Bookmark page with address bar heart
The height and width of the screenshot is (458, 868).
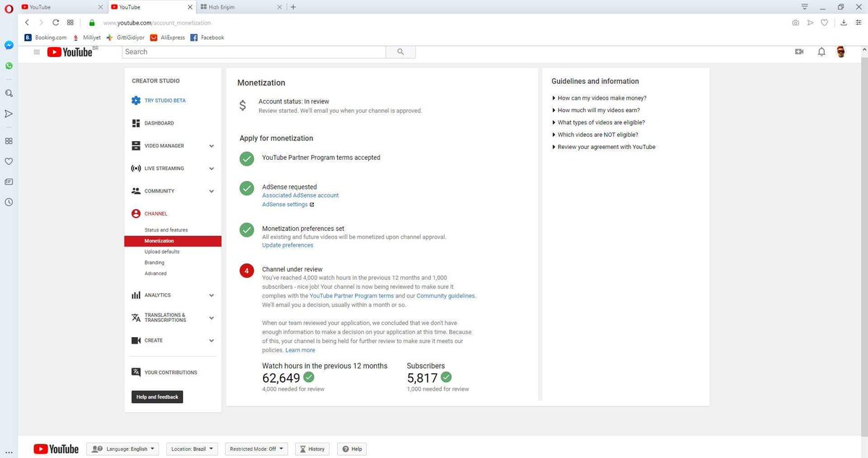(x=824, y=22)
